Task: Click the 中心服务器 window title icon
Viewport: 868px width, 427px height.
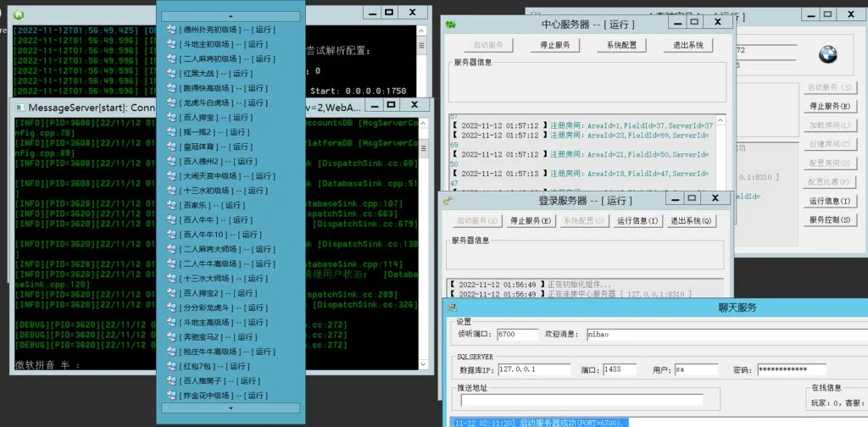Action: click(451, 25)
